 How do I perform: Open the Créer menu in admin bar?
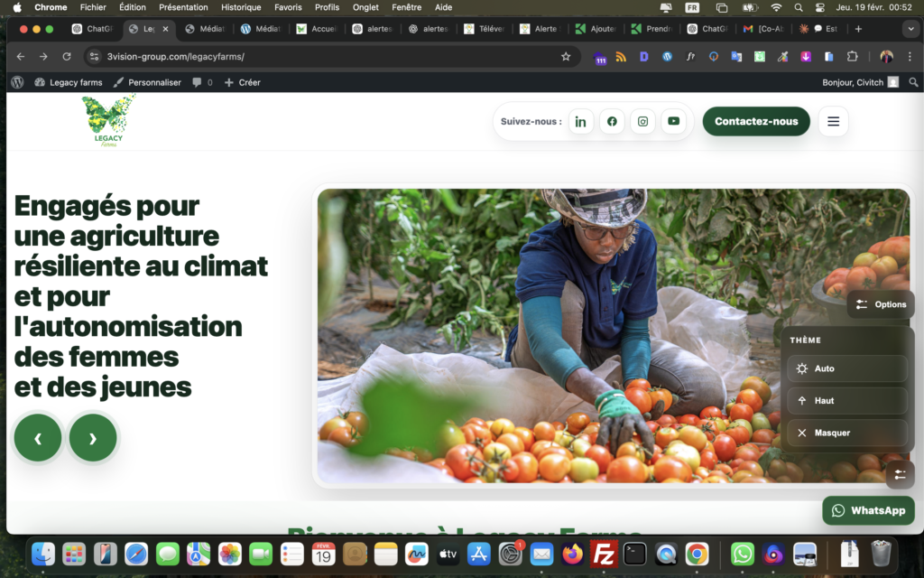pos(243,82)
